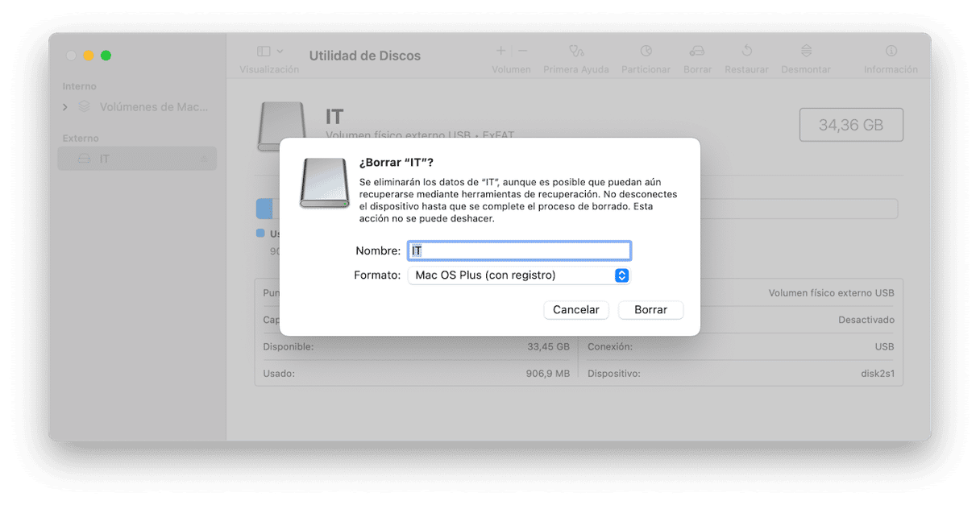Expand the Volúmenes de Mac tree arrow
The image size is (980, 505).
point(65,107)
